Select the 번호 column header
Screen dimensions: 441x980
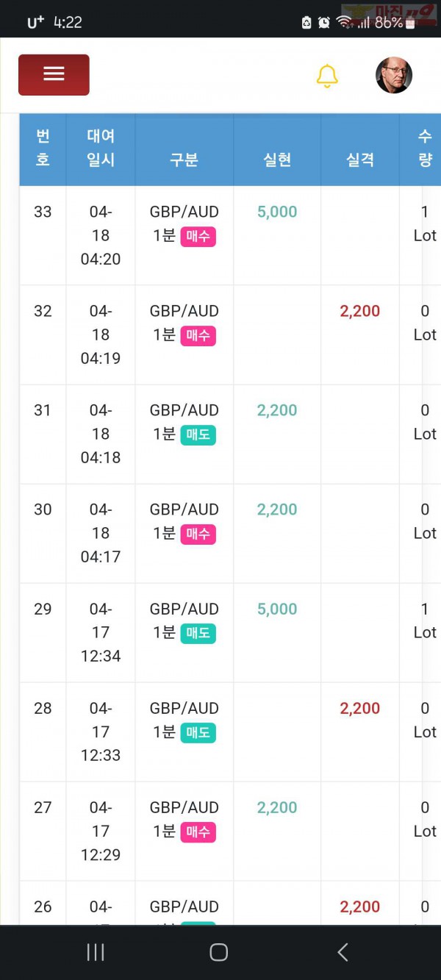point(43,149)
